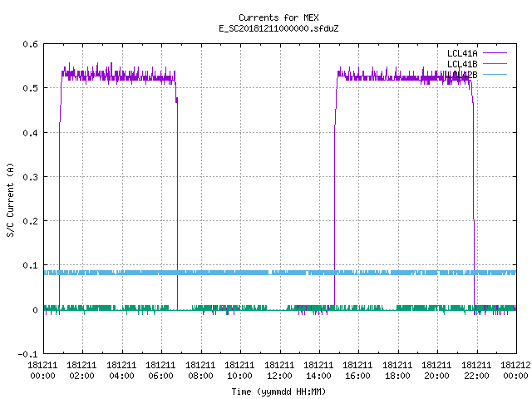This screenshot has width=532, height=399.
Task: Click the final x-axis tick 181212 00:00
Action: pos(515,371)
